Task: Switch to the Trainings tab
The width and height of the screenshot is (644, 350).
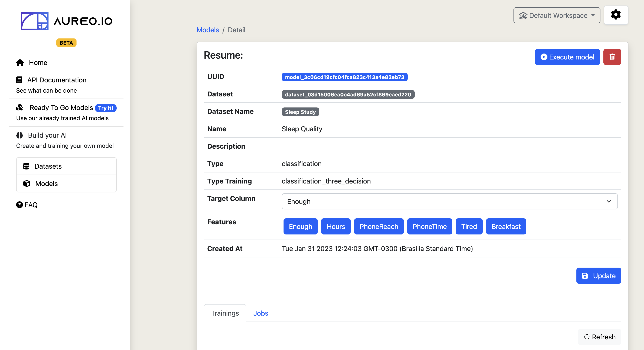Action: click(x=225, y=313)
